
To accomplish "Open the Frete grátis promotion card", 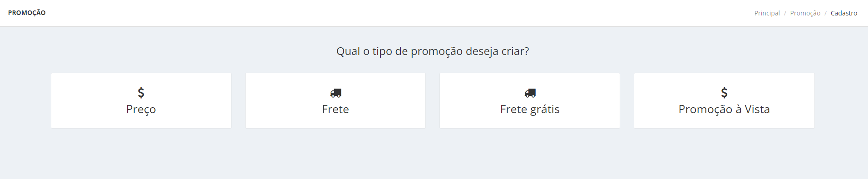I will (530, 100).
